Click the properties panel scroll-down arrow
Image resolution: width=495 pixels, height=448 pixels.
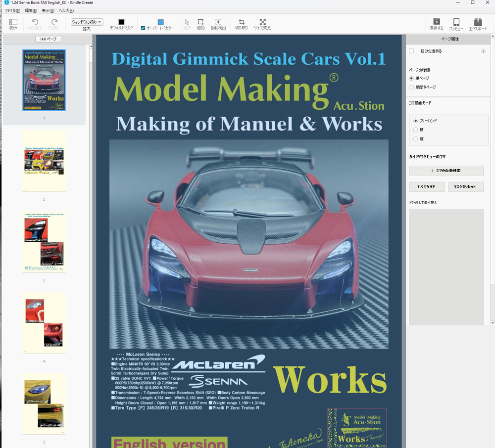click(493, 323)
